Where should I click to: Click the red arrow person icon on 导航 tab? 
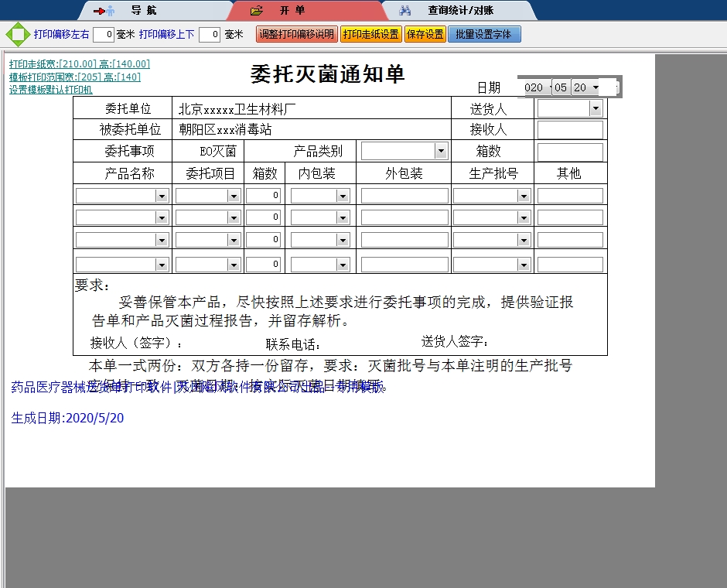tap(104, 10)
